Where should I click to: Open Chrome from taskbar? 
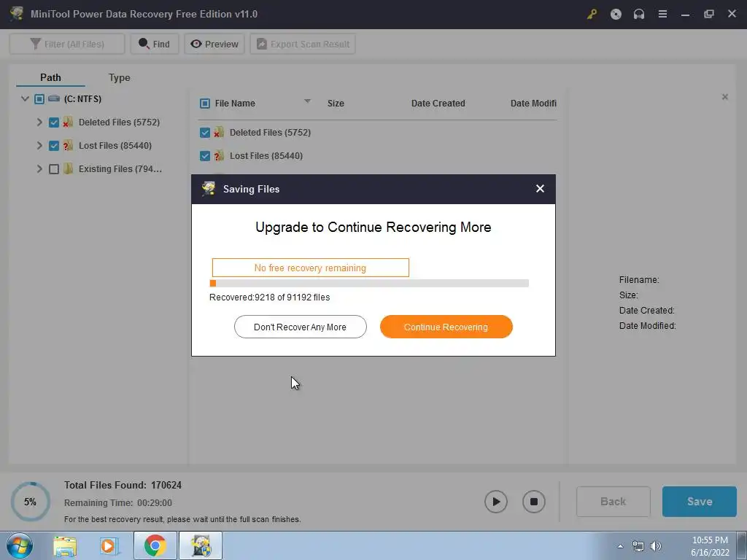(x=155, y=545)
